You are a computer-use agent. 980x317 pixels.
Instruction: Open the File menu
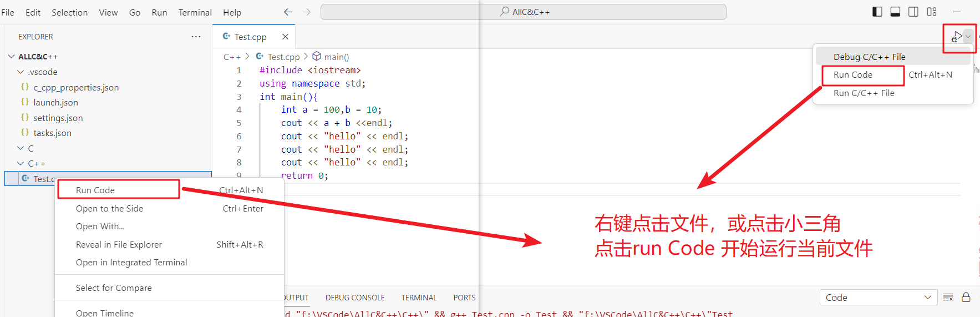pyautogui.click(x=8, y=12)
